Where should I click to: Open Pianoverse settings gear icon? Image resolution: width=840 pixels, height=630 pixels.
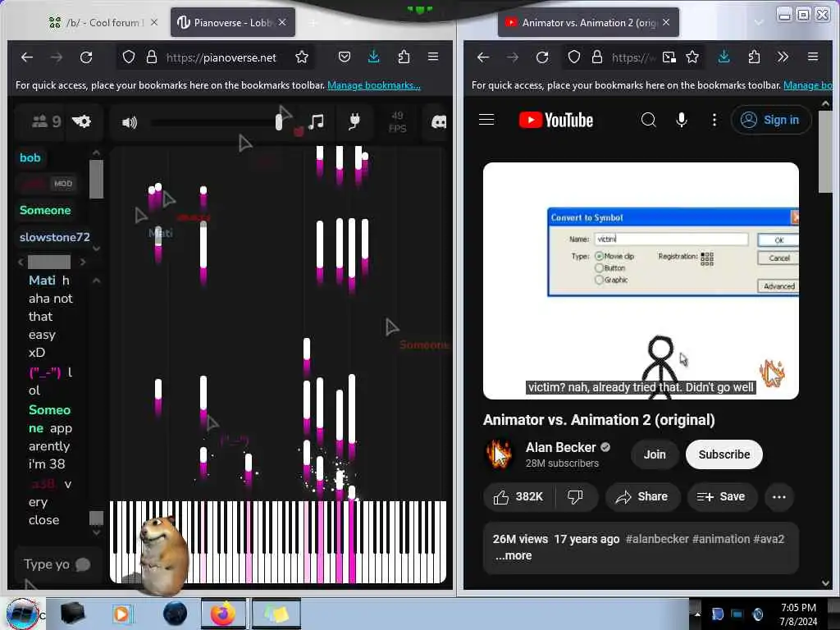pos(81,121)
